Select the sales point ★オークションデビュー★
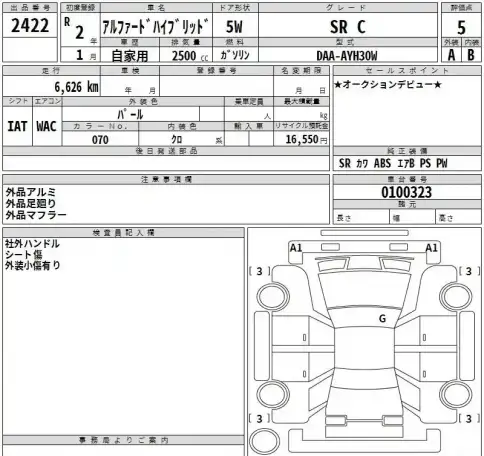The width and height of the screenshot is (484, 456). pyautogui.click(x=388, y=85)
